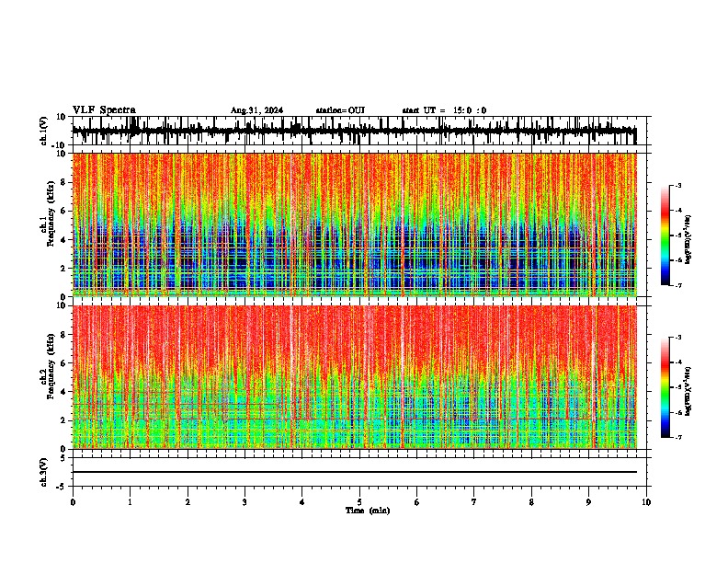
Task: Click time axis tick label '10'
Action: (646, 502)
